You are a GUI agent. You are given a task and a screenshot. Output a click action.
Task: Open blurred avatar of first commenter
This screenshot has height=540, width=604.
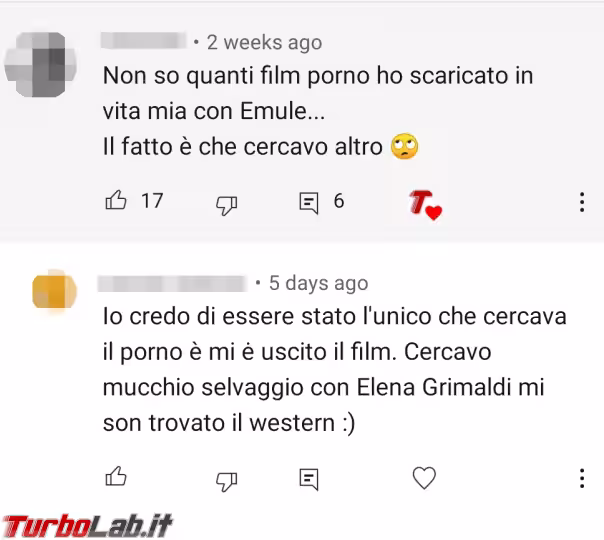click(x=40, y=64)
